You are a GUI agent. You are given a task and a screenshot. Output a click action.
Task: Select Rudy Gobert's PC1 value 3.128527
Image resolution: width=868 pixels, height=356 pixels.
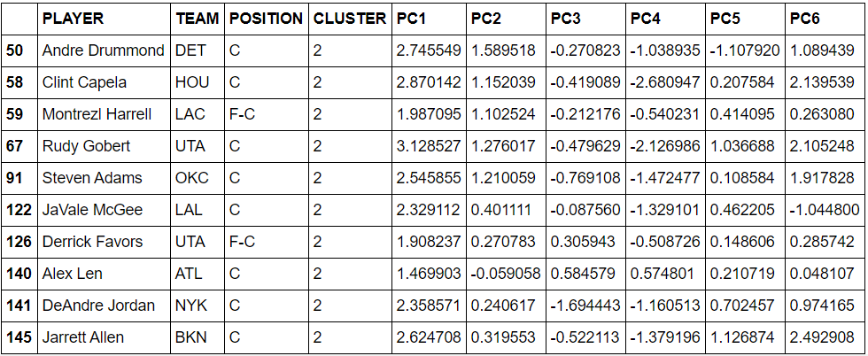[x=429, y=146]
